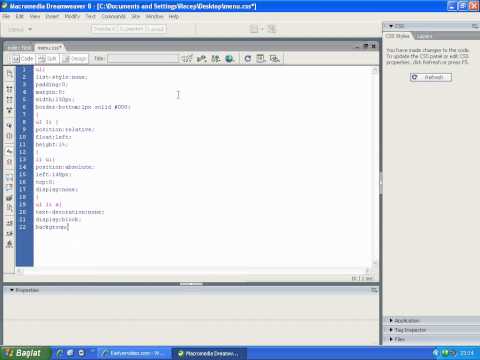Image resolution: width=480 pixels, height=360 pixels.
Task: Switch to Split view
Action: pos(47,59)
